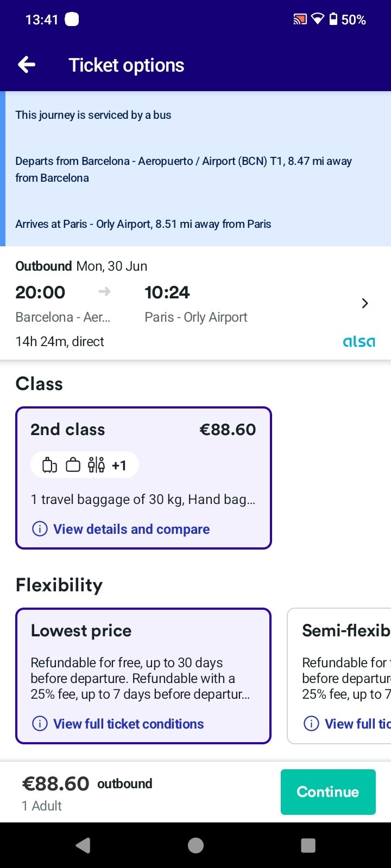Viewport: 391px width, 868px height.
Task: Expand outbound journey details chevron
Action: click(365, 303)
